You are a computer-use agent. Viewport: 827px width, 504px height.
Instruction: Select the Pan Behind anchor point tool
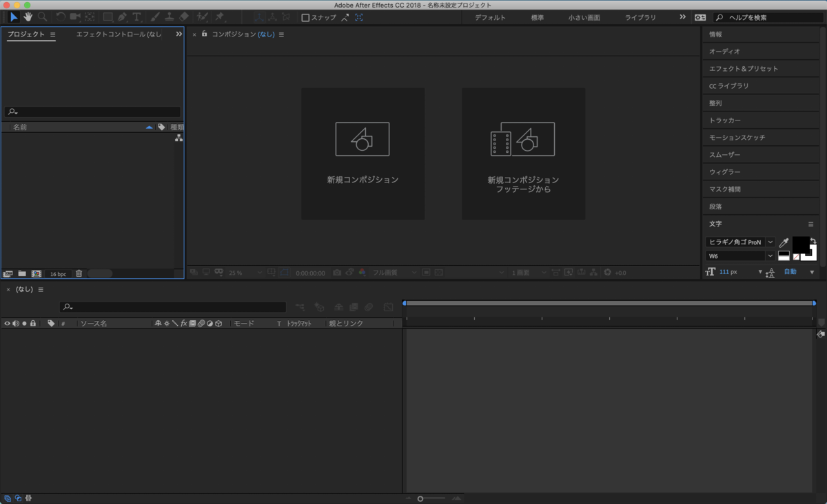pos(90,17)
